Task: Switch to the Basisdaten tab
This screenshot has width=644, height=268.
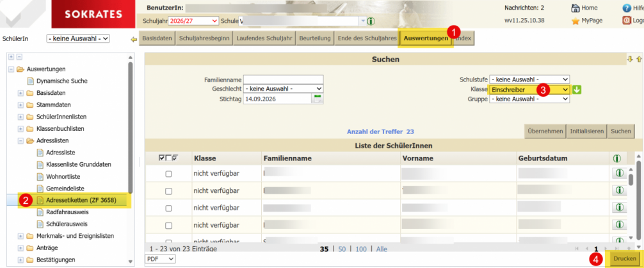Action: point(157,38)
